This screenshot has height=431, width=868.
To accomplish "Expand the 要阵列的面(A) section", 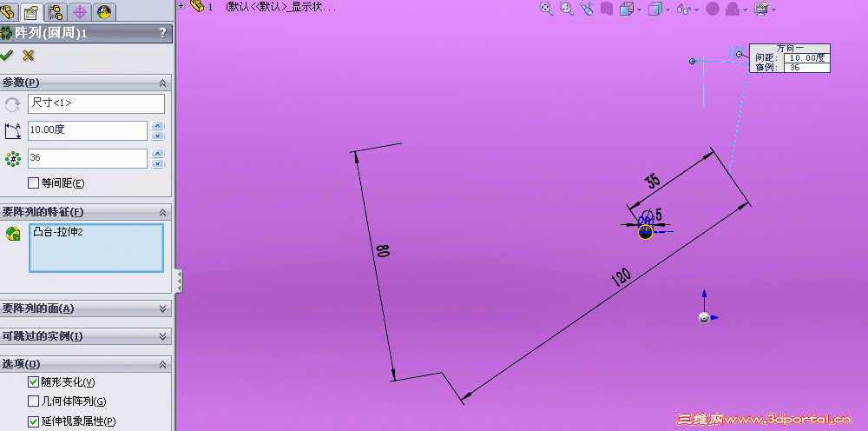I will [163, 308].
